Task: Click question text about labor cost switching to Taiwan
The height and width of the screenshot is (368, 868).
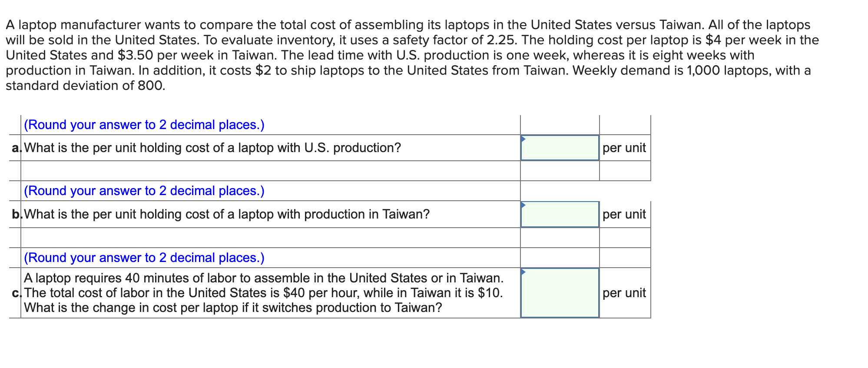Action: coord(261,292)
